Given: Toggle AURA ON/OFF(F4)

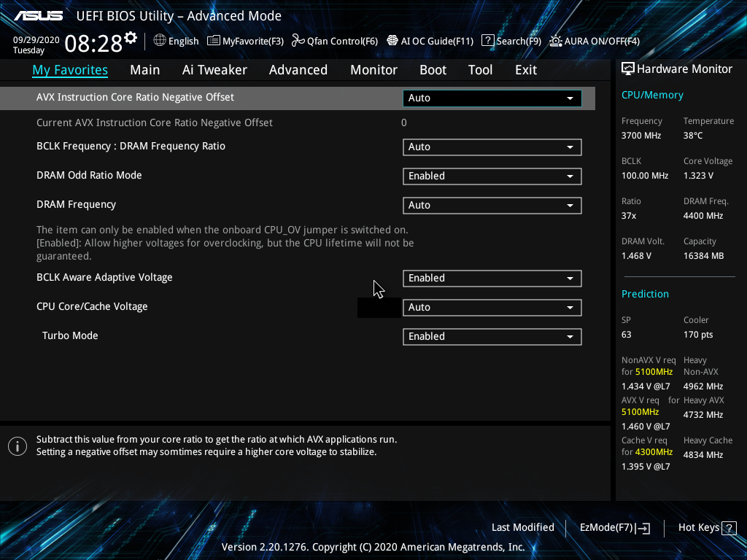Looking at the screenshot, I should coord(594,41).
